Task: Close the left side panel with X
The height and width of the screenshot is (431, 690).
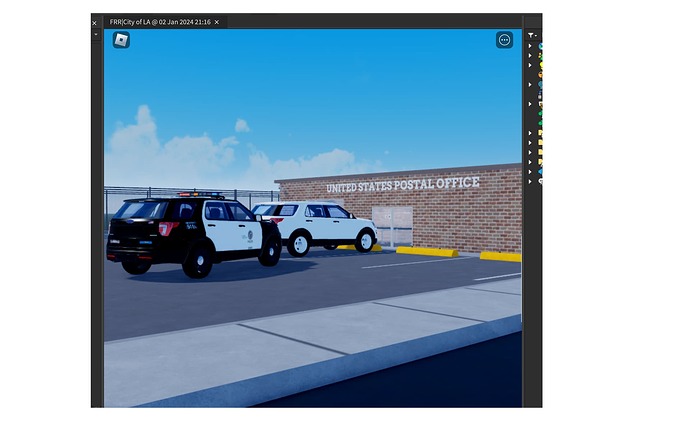Action: [x=94, y=23]
